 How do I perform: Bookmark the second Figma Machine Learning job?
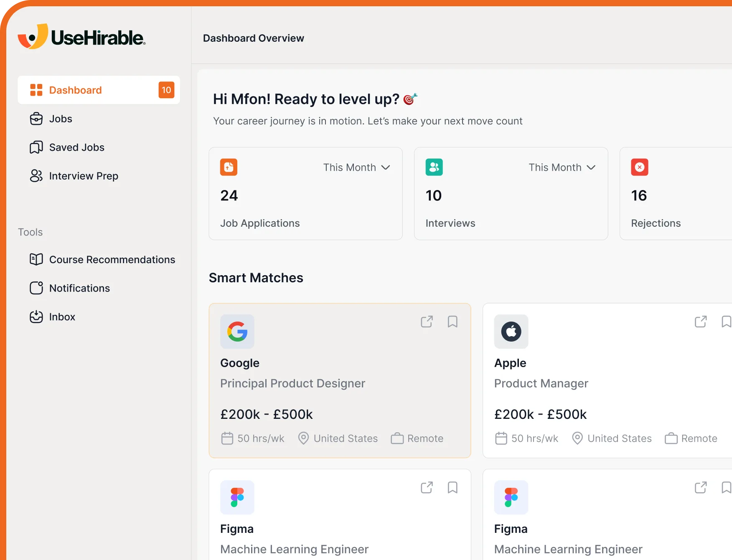(x=727, y=487)
